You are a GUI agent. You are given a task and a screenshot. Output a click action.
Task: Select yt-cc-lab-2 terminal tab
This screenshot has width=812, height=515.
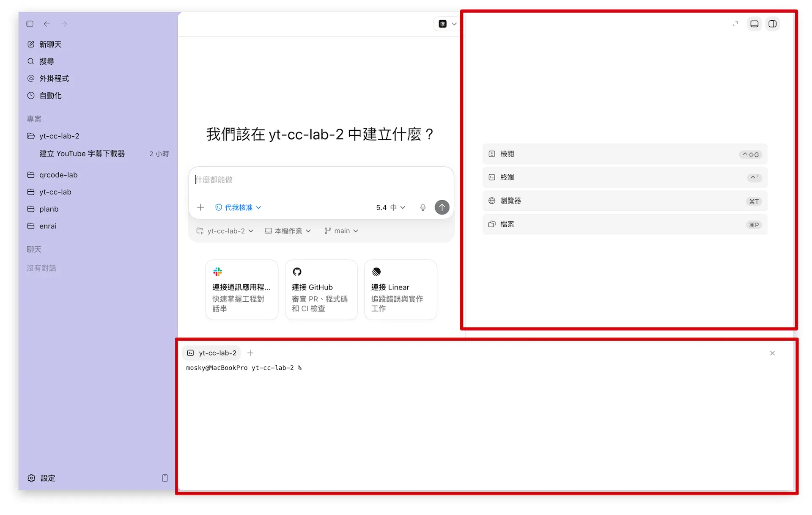coord(212,353)
